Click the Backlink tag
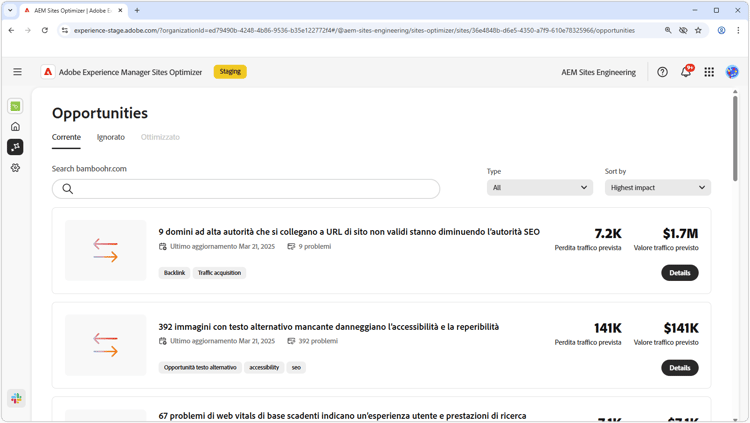 click(x=174, y=273)
